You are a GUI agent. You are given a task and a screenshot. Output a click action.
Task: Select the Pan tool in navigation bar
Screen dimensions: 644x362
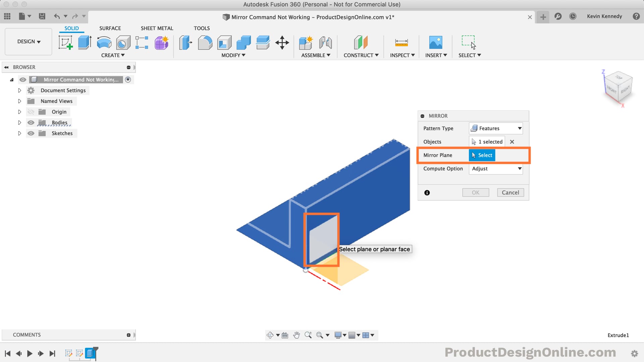click(297, 335)
